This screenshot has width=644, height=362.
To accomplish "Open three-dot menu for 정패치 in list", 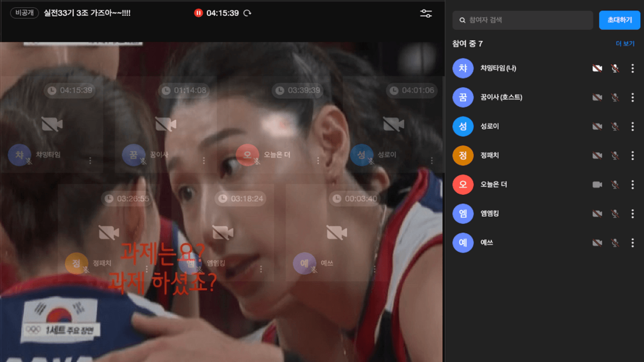I will click(x=633, y=155).
